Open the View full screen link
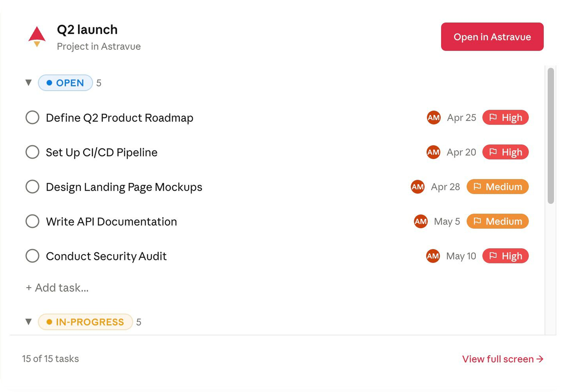The image size is (564, 392). [503, 359]
